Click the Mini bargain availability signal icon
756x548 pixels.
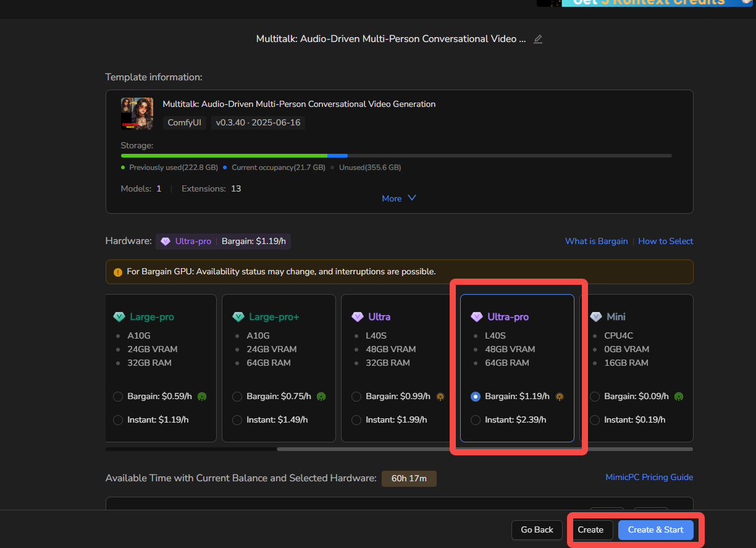pos(679,397)
